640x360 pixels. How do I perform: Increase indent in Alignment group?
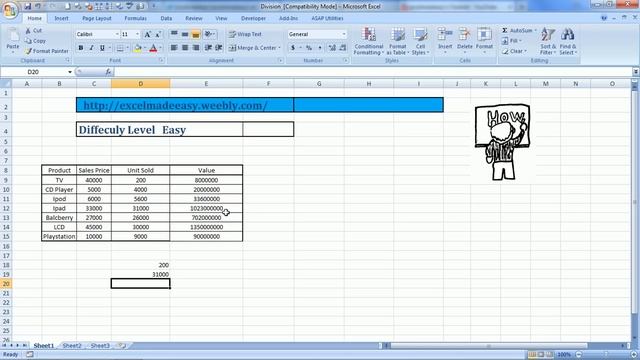(x=219, y=48)
